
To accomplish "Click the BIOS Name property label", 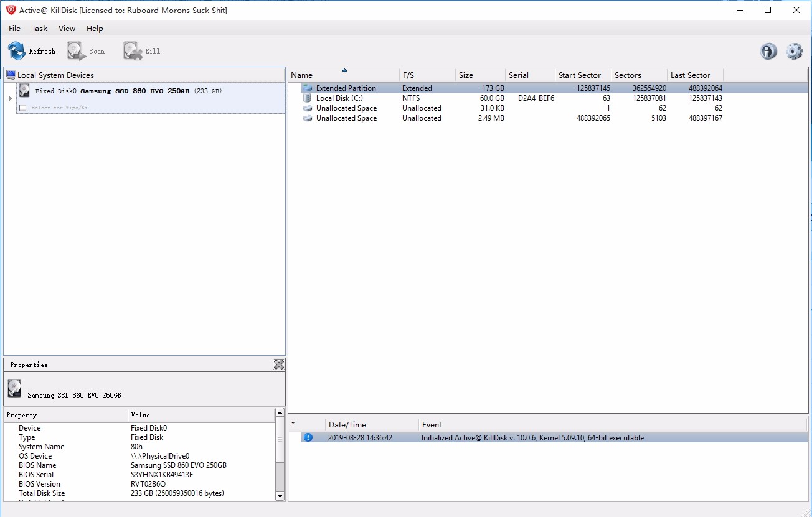I will point(37,465).
